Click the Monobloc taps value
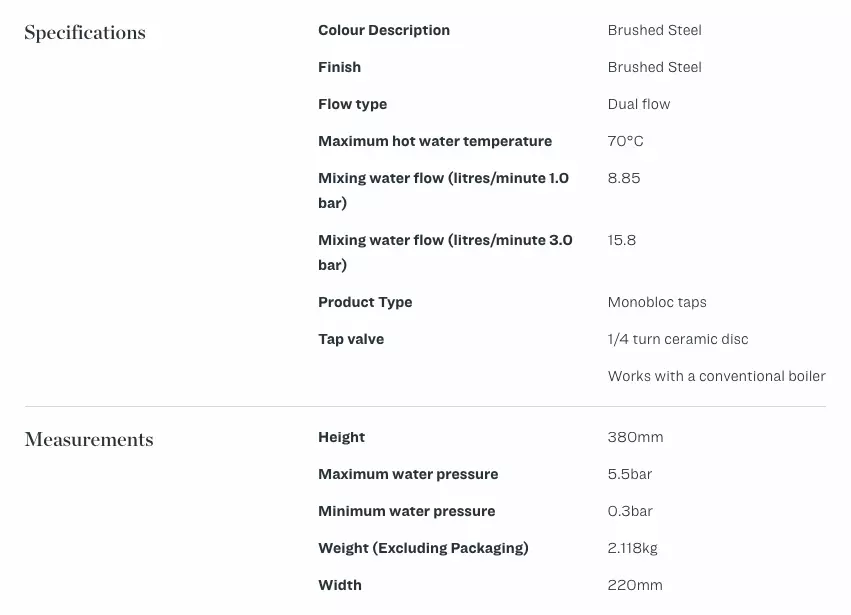851x615 pixels. tap(657, 302)
